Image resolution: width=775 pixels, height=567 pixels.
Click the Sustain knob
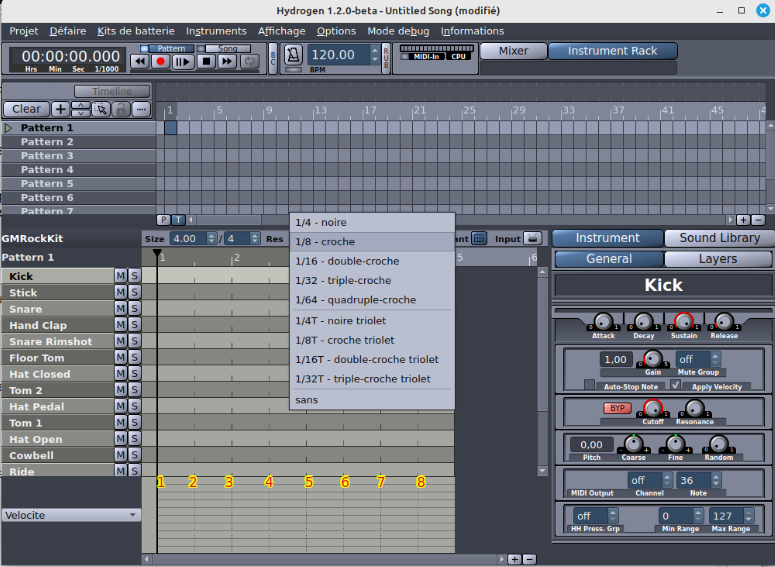tap(684, 322)
